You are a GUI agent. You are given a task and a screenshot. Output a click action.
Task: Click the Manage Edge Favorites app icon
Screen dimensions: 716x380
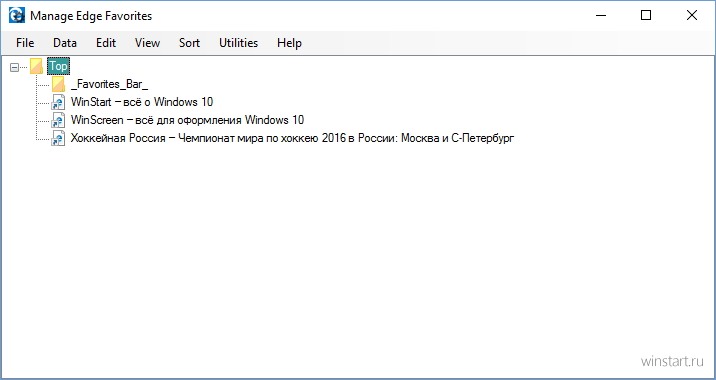point(17,16)
